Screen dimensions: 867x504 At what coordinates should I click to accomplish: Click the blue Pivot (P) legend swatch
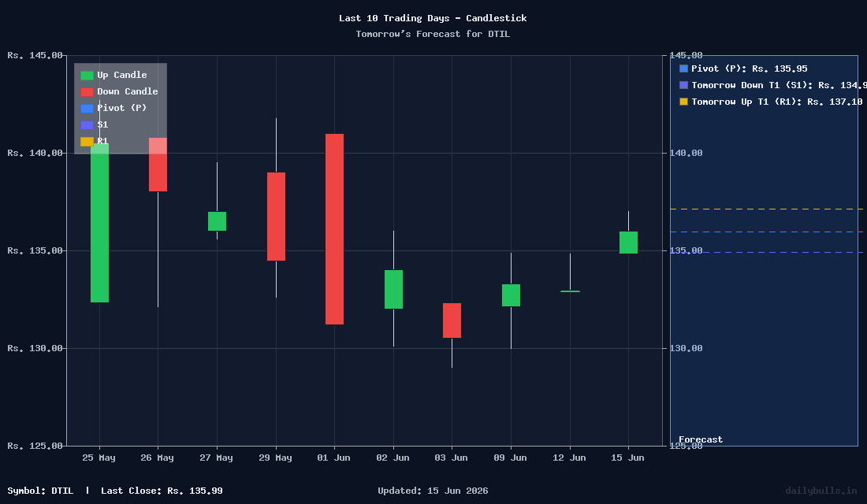87,109
